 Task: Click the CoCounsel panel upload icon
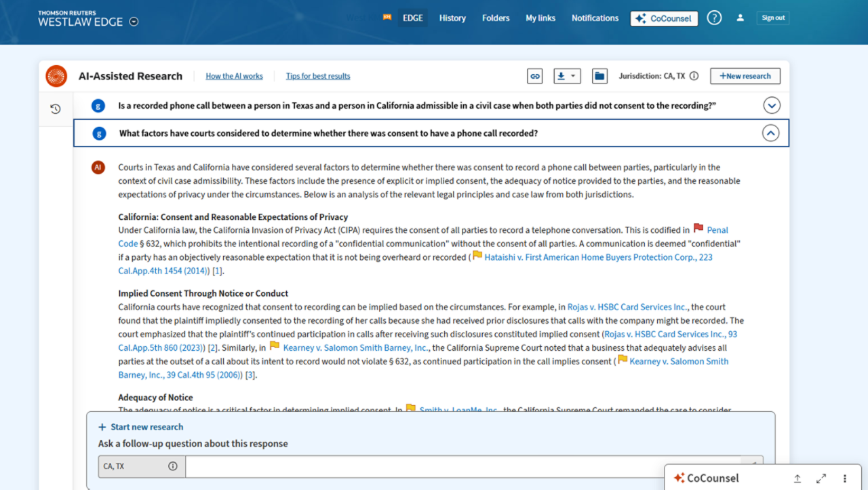[x=797, y=478]
